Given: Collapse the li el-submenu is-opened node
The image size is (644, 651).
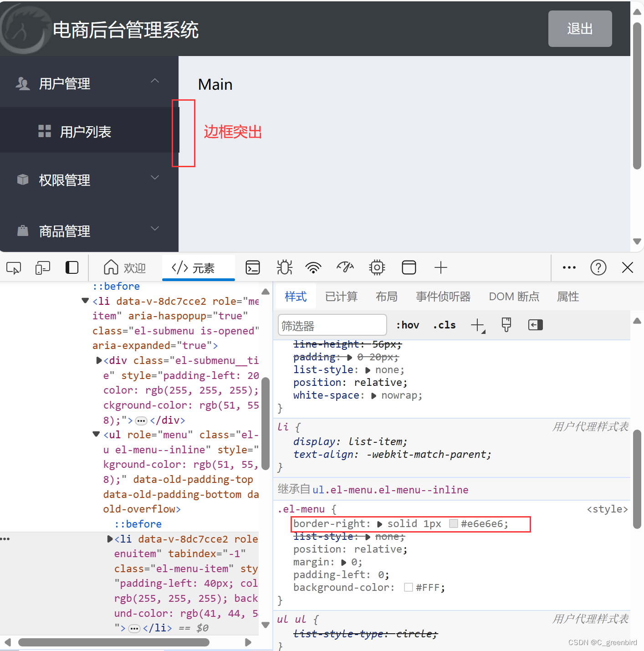Looking at the screenshot, I should point(85,301).
